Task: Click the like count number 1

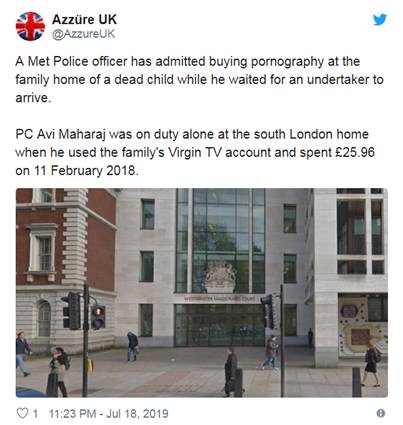Action: click(x=35, y=414)
